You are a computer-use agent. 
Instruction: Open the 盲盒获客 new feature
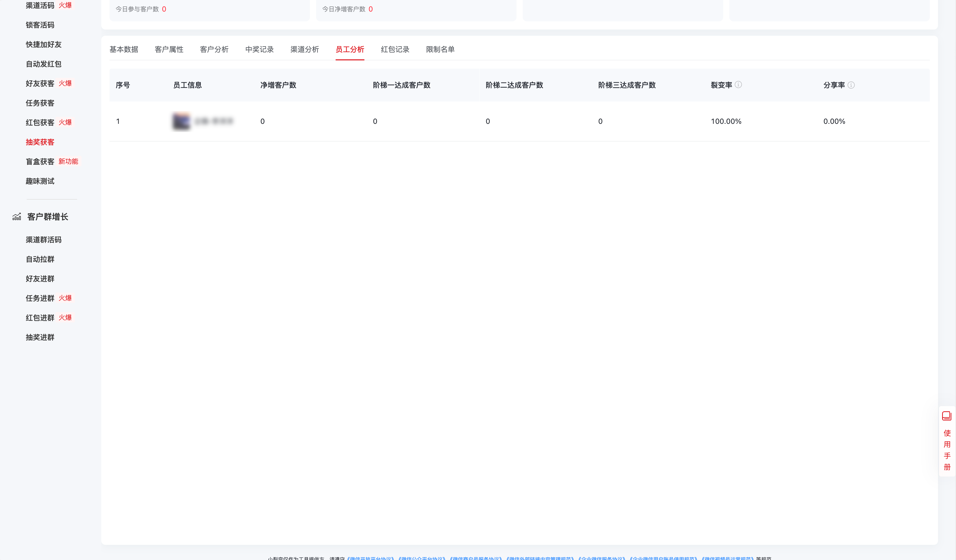[x=40, y=161]
